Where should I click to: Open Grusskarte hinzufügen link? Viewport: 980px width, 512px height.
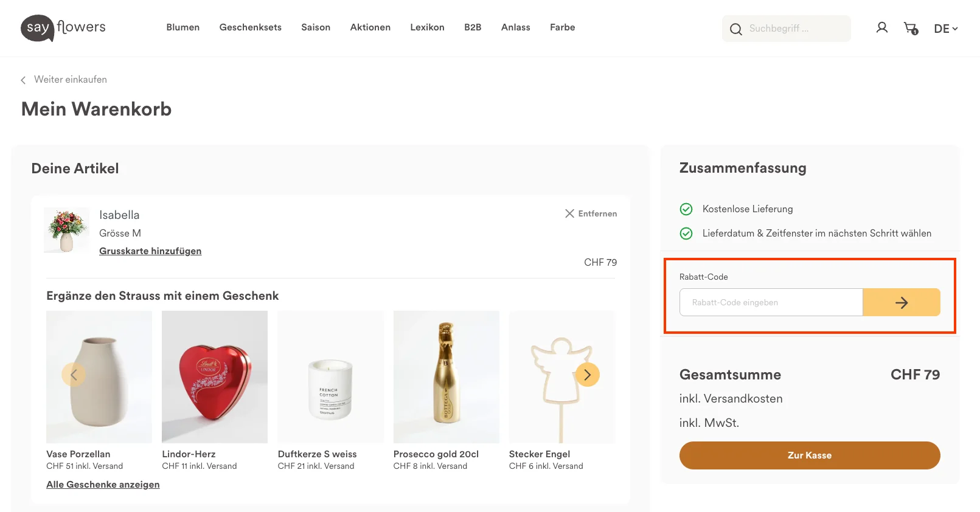click(150, 251)
